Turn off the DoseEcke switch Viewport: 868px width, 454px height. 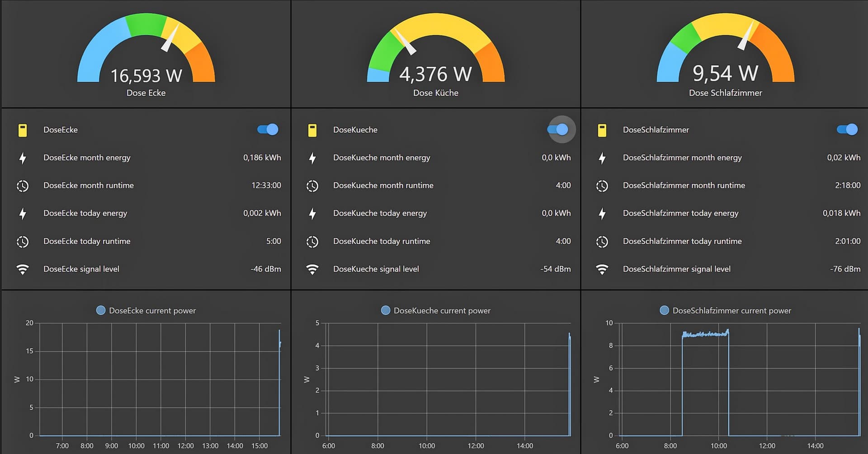(x=267, y=129)
